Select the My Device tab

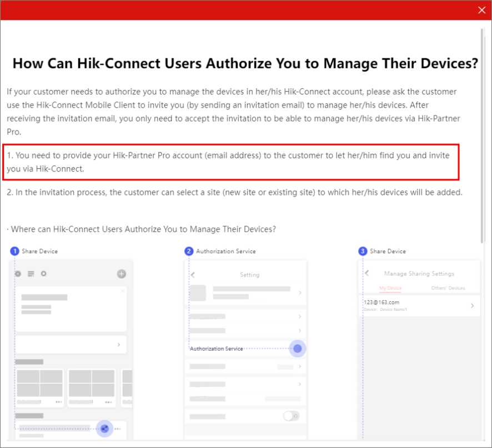(390, 288)
